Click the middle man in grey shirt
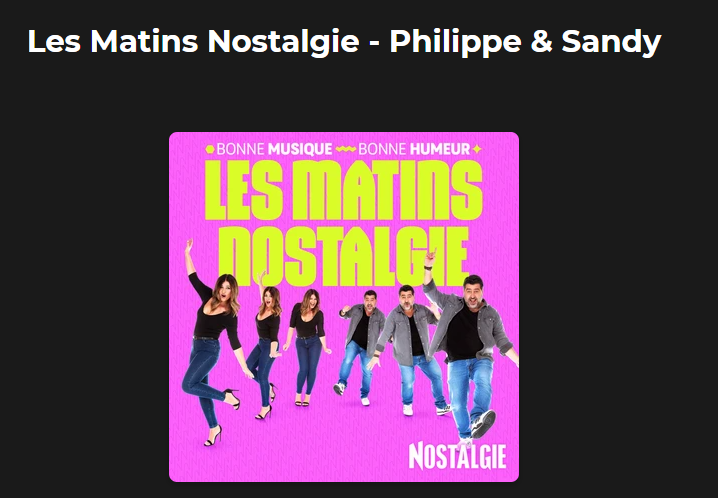The image size is (718, 498). 411,350
